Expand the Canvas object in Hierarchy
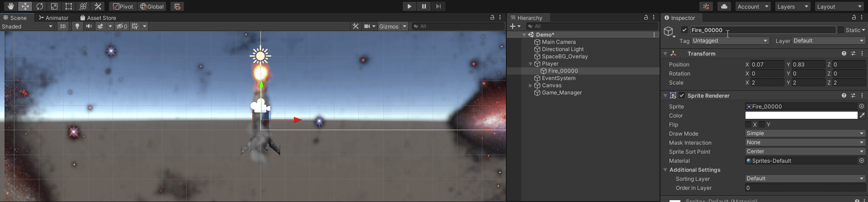868x202 pixels. pos(531,85)
